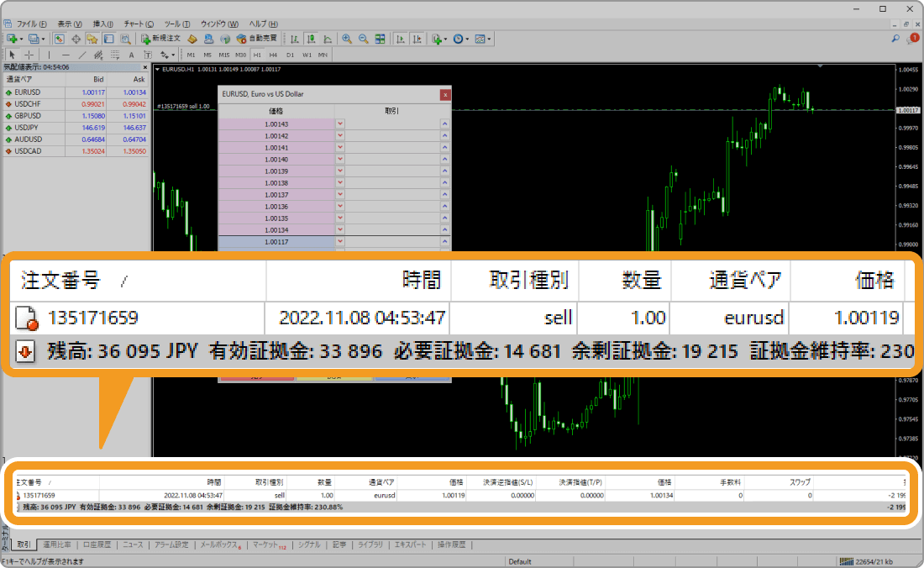
Task: Select the crosshair tool in drawing toolbar
Action: point(29,55)
